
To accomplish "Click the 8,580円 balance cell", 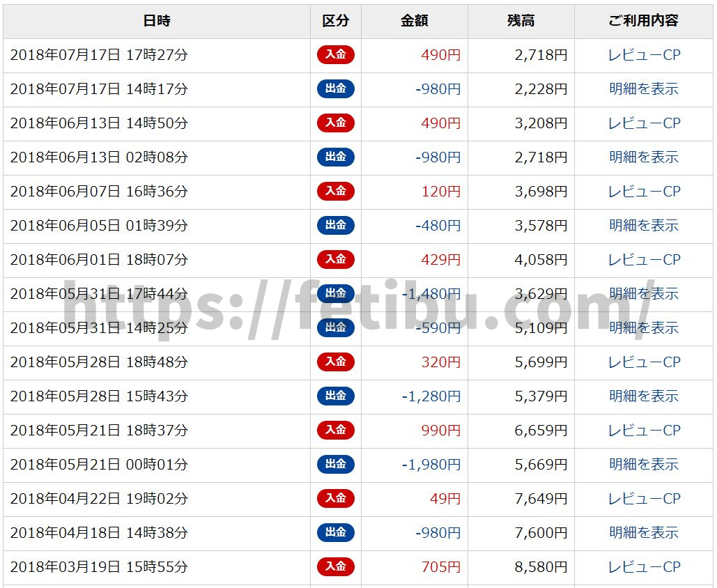I will 541,567.
